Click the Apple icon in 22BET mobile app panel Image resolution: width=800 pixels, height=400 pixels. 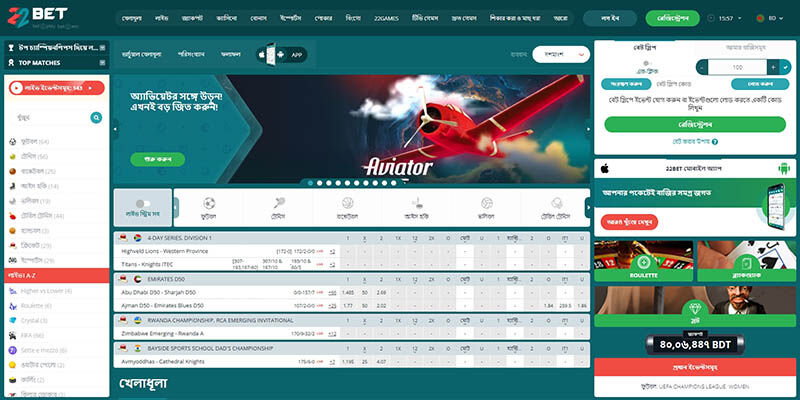(x=605, y=168)
